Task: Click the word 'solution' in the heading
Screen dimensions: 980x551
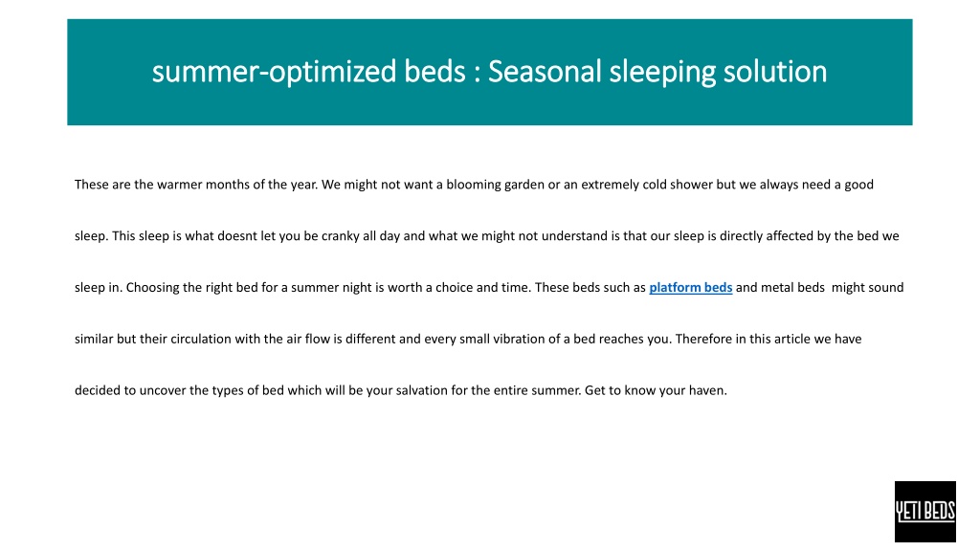Action: click(x=775, y=71)
